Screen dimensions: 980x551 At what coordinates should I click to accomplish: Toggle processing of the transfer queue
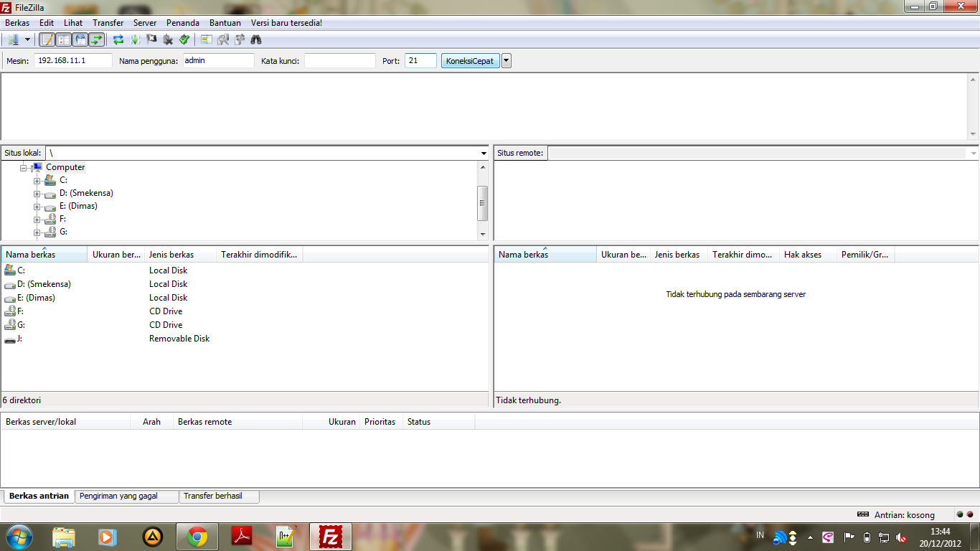(135, 39)
